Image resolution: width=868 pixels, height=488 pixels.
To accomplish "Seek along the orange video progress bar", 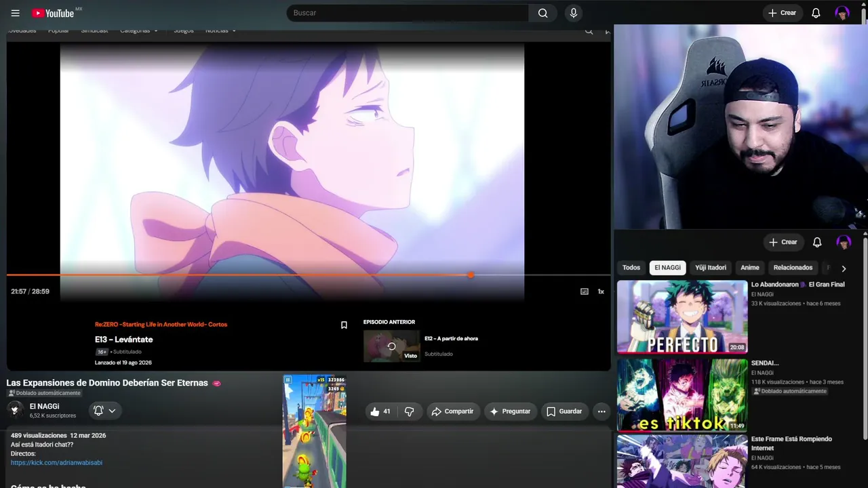I will [309, 274].
